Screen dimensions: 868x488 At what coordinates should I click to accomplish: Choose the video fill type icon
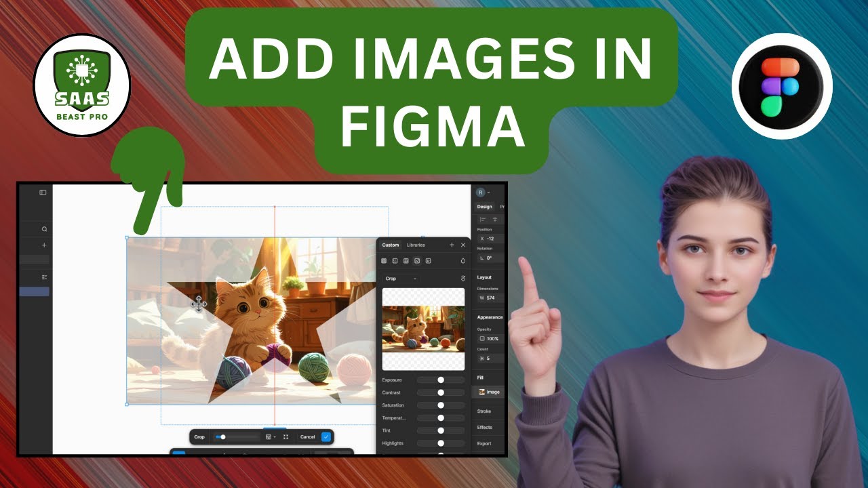pyautogui.click(x=428, y=260)
